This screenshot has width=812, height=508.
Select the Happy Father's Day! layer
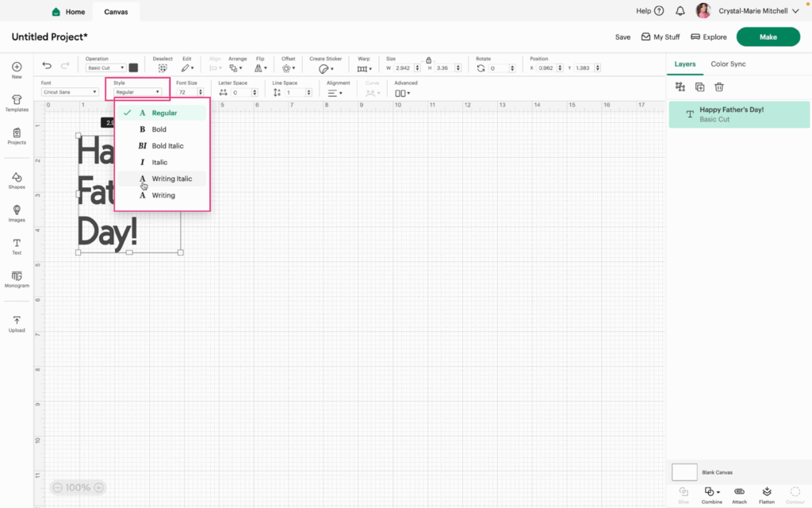739,114
